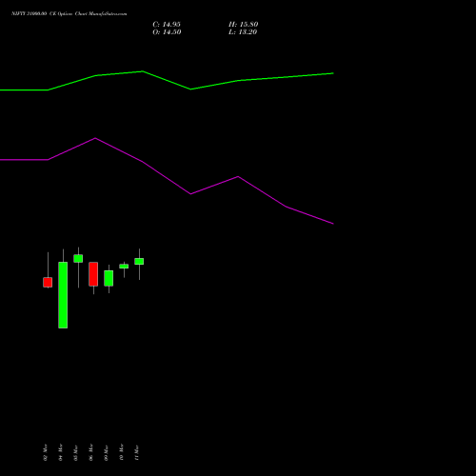
Task: Select the small green candlestick for 10 Mar
Action: [x=124, y=267]
